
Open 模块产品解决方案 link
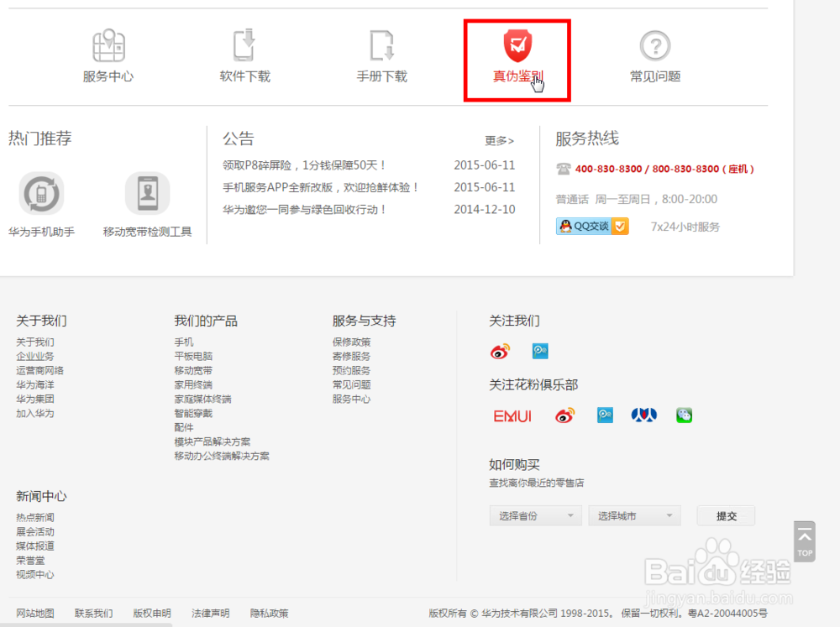pos(213,442)
